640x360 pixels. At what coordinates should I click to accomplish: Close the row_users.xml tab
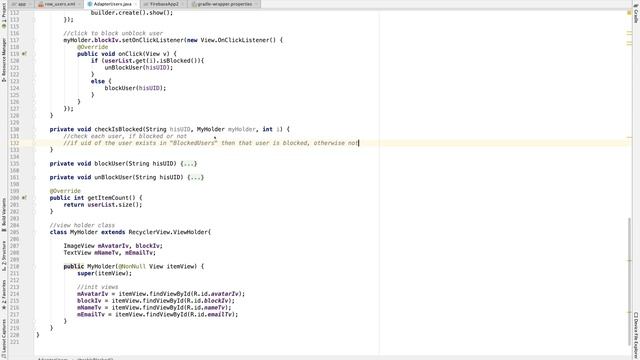coord(80,4)
